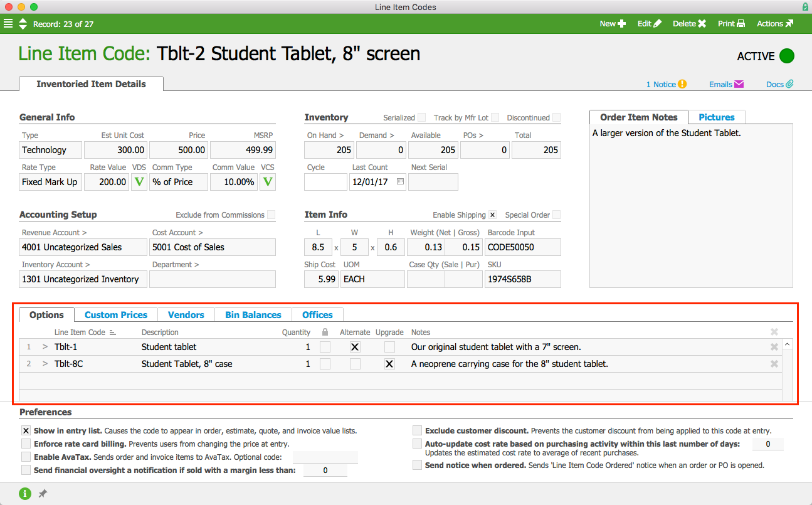
Task: Open the Inventory Account > lookup
Action: point(56,265)
